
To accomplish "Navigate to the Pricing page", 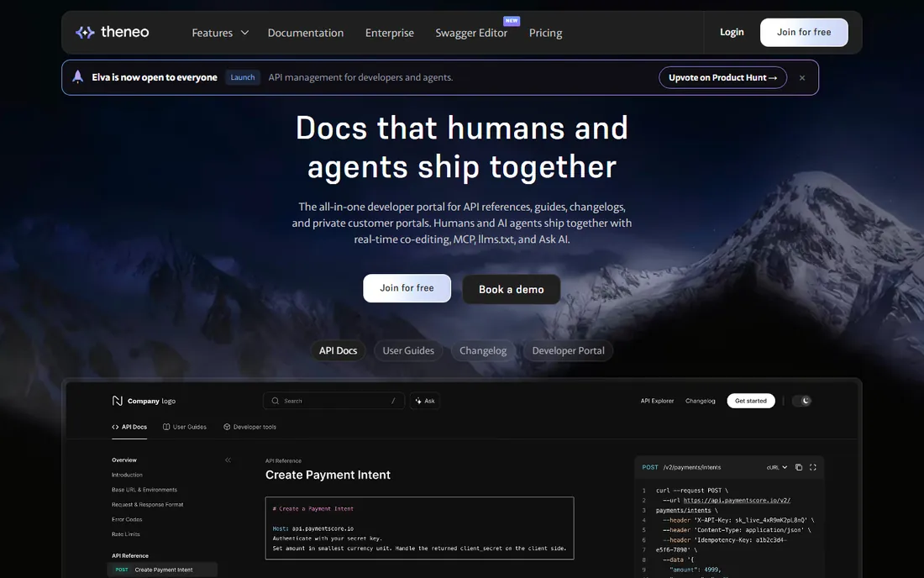I will (x=546, y=33).
